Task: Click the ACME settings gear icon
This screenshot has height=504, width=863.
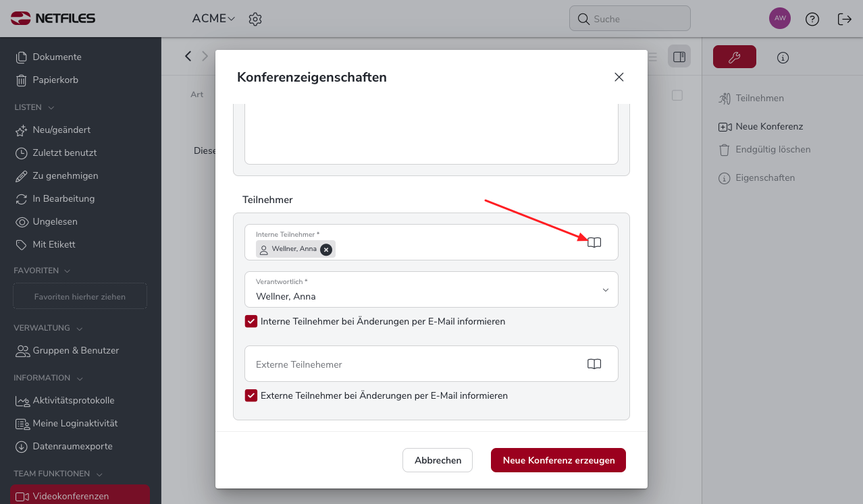Action: tap(255, 19)
